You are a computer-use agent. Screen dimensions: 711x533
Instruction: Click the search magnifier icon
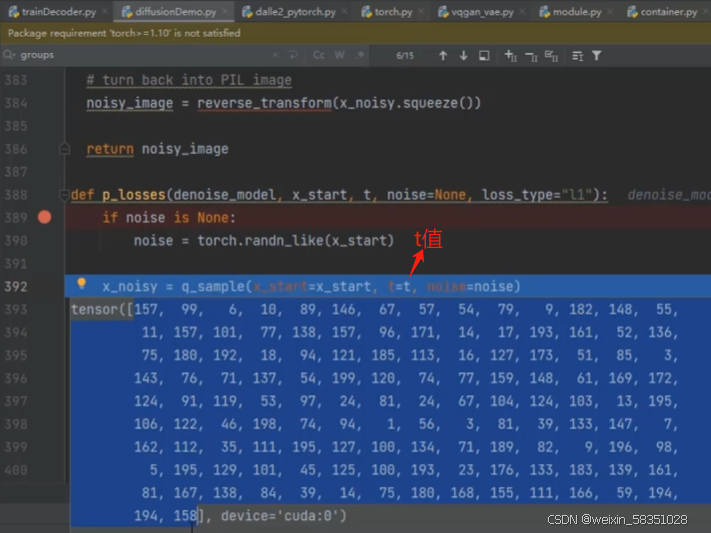click(x=9, y=55)
